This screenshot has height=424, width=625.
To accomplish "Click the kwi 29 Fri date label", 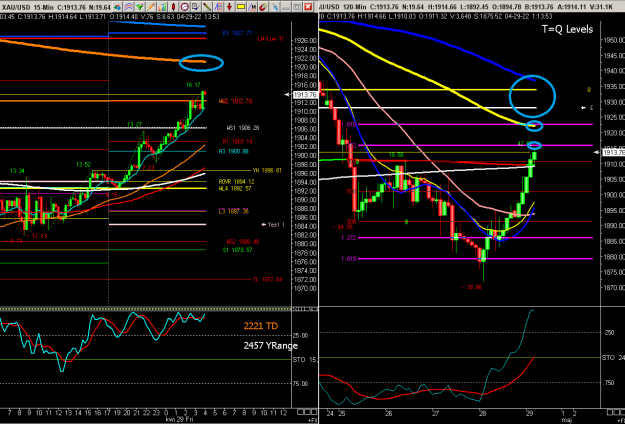I will (x=178, y=420).
